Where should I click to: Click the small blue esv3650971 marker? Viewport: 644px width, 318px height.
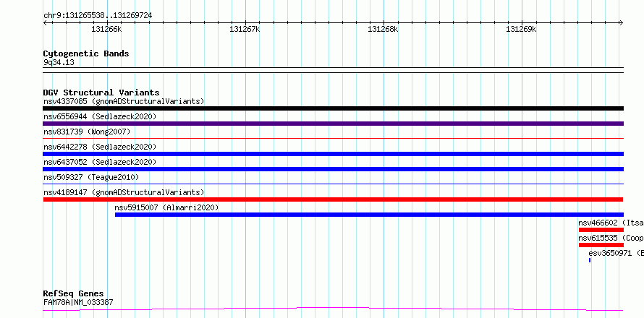point(590,260)
